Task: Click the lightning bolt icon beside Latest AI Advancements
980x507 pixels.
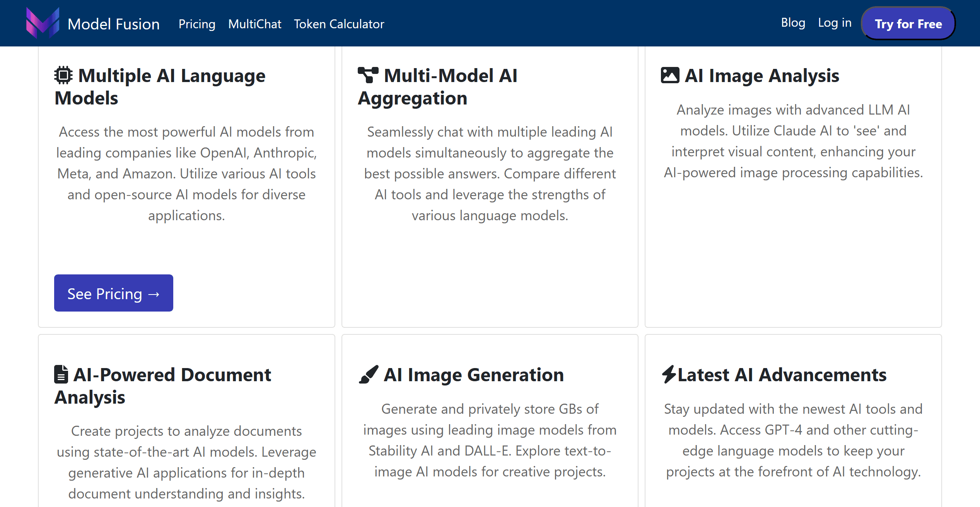Action: (669, 374)
